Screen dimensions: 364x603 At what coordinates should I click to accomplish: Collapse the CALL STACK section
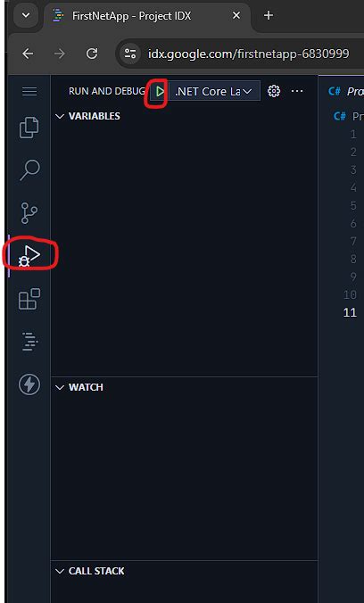click(90, 571)
